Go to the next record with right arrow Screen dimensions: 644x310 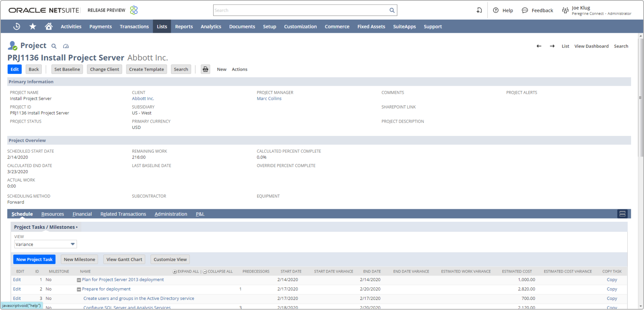(552, 46)
